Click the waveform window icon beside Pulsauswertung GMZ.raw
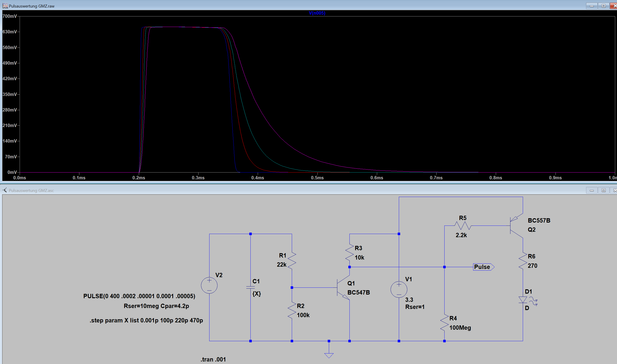Viewport: 617px width, 364px height. click(x=5, y=6)
